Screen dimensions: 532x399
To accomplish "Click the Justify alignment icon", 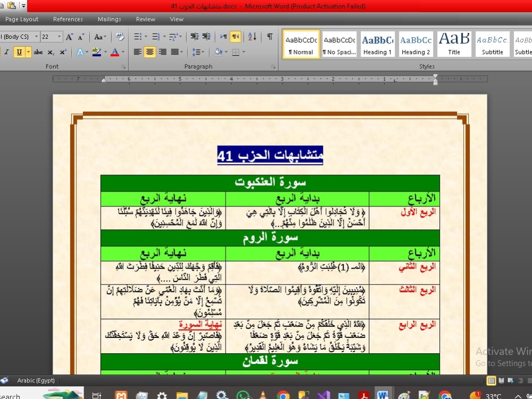I will (x=174, y=52).
